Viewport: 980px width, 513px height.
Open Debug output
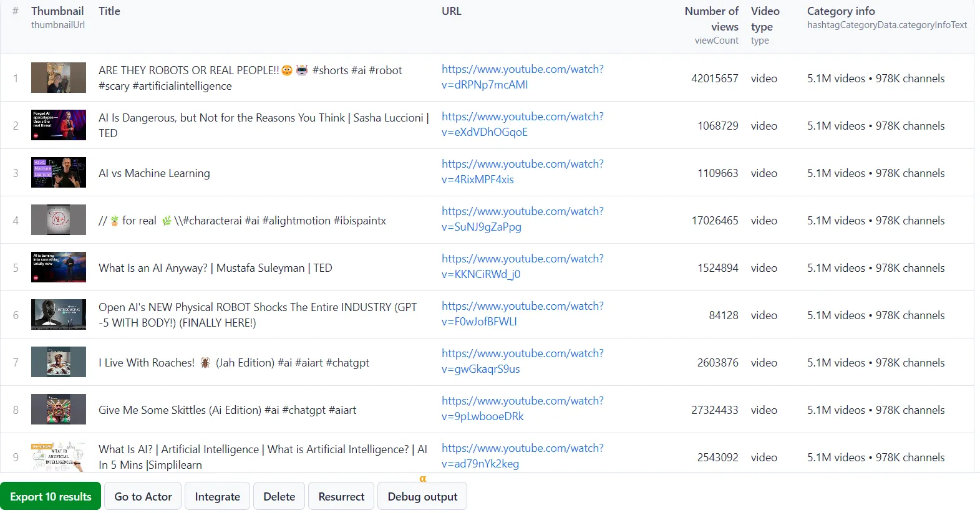point(422,496)
